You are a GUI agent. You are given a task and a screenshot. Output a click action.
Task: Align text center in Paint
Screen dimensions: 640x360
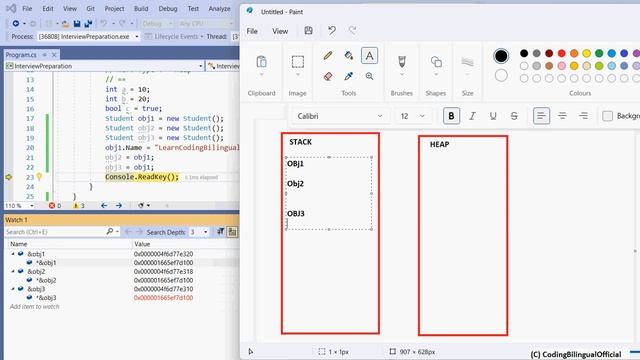tap(562, 116)
